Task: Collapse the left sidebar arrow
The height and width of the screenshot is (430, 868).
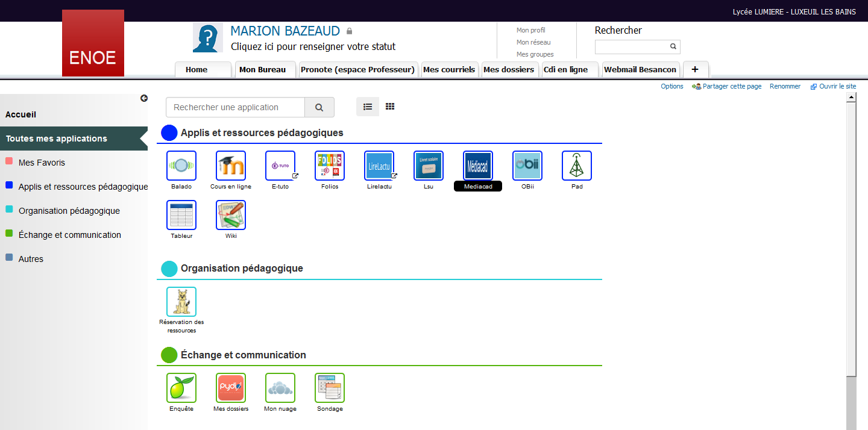Action: click(x=144, y=98)
